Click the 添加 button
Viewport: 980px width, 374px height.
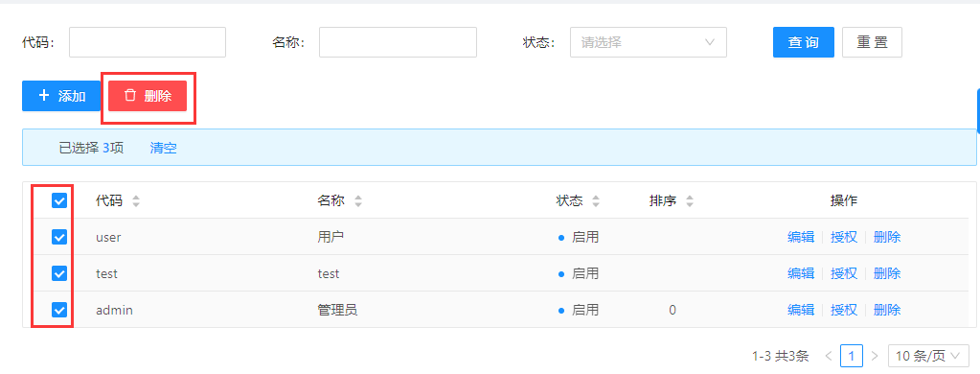[x=61, y=96]
